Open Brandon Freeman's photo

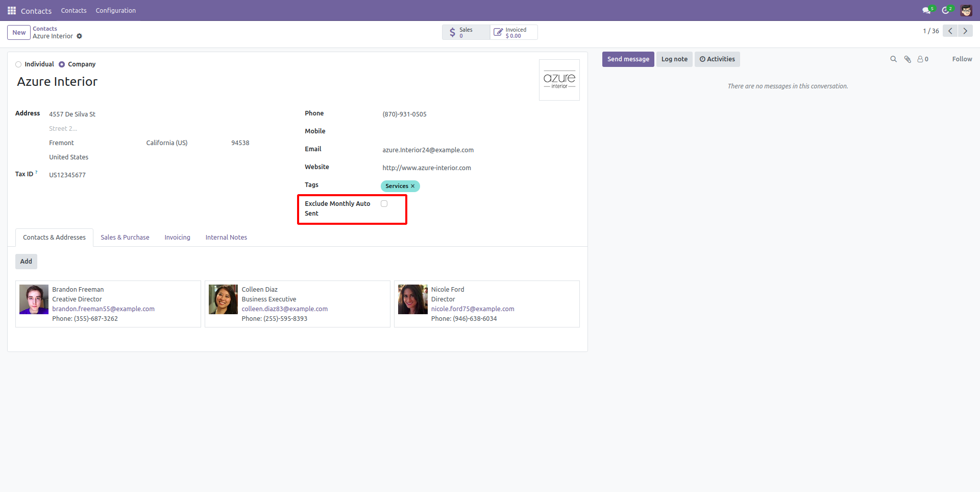point(34,299)
